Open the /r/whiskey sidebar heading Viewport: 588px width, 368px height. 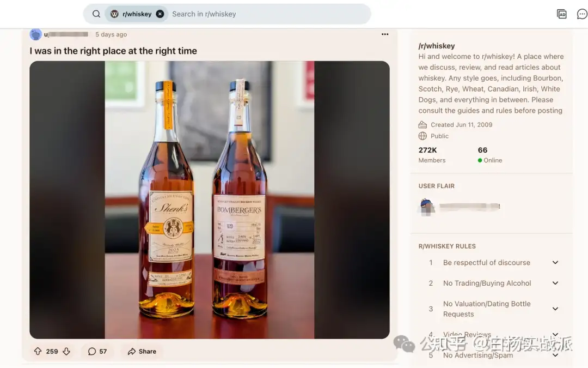(437, 46)
